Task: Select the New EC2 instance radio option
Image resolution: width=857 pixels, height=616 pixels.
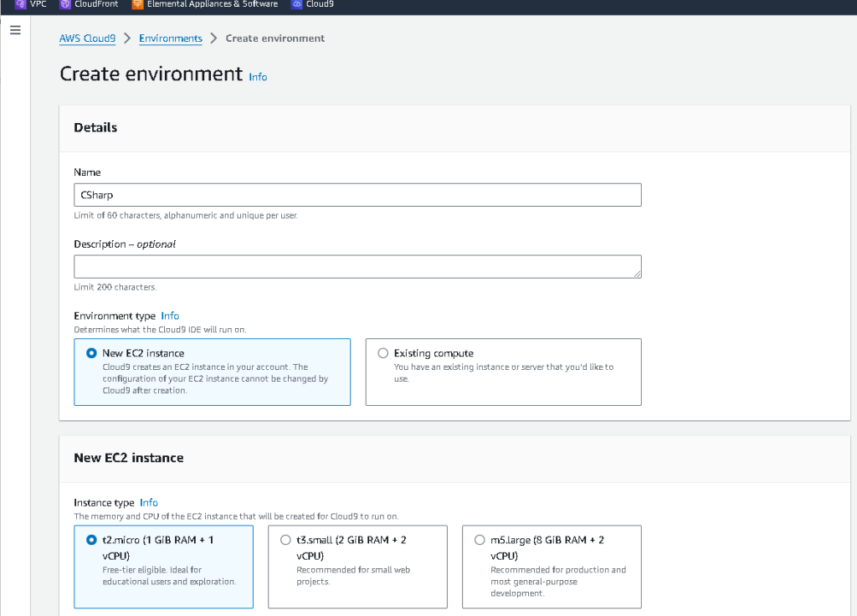Action: click(91, 353)
